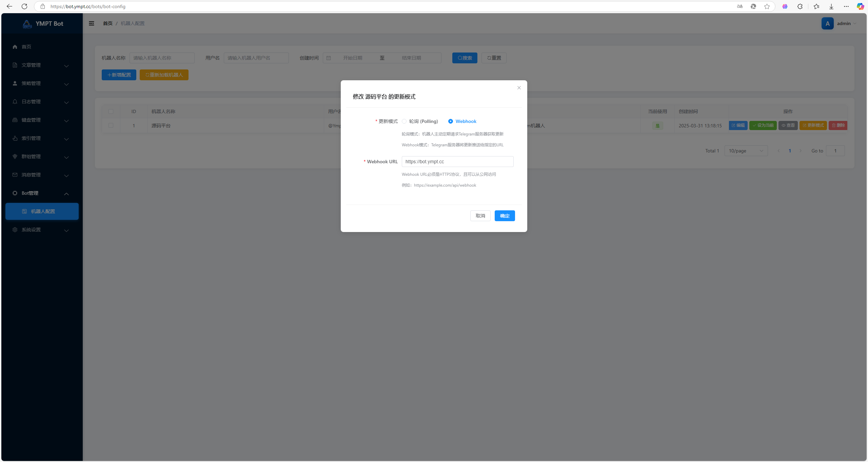Open the 10/page page size dropdown
868x462 pixels.
tap(746, 151)
